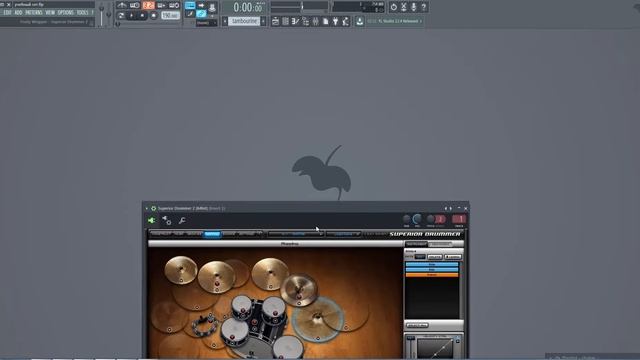Switch between pattern and song mode

[121, 16]
